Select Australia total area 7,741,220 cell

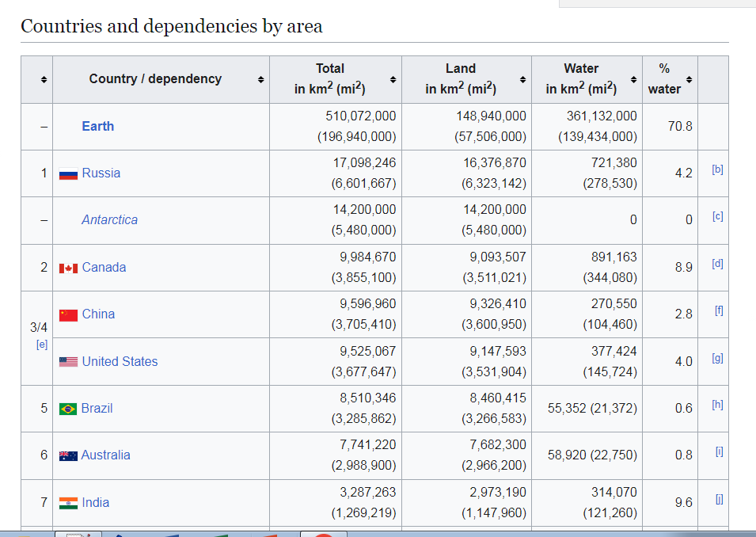coord(336,455)
